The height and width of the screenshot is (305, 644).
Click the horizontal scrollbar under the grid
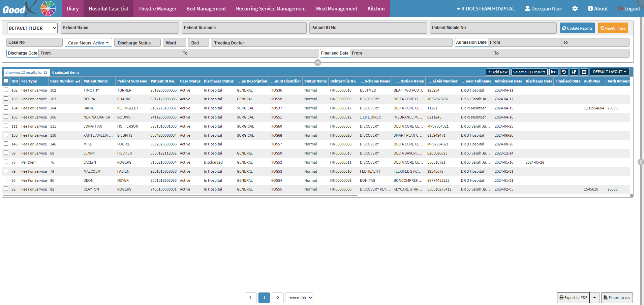tap(180, 196)
